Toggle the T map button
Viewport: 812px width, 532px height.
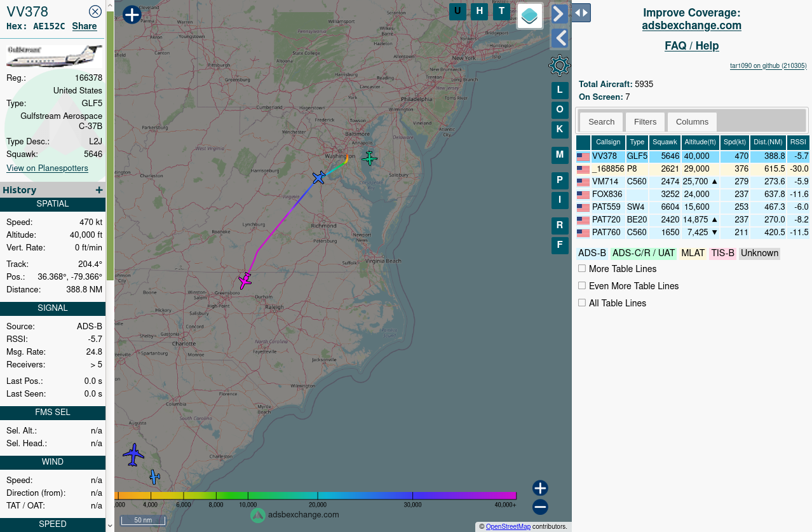click(502, 11)
